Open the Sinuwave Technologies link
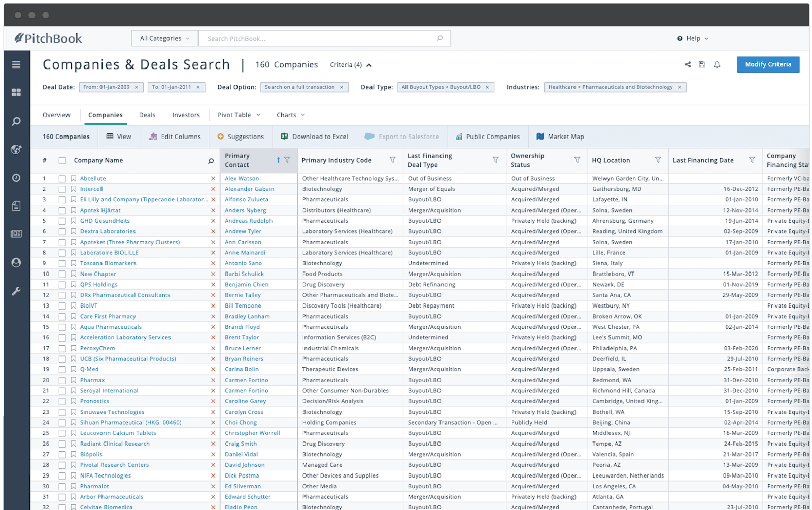Viewport: 812px width, 510px height. (112, 412)
